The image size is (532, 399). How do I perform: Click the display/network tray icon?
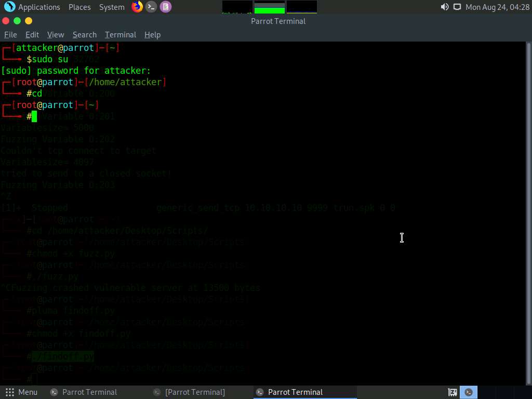click(x=457, y=7)
